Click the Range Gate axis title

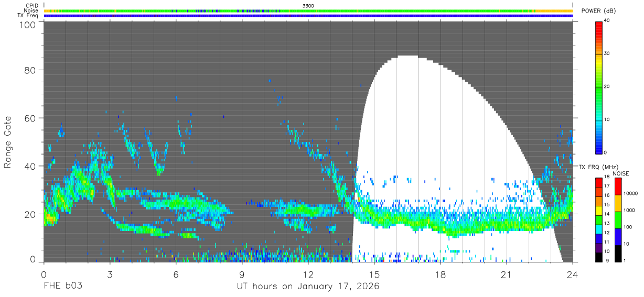coord(8,142)
